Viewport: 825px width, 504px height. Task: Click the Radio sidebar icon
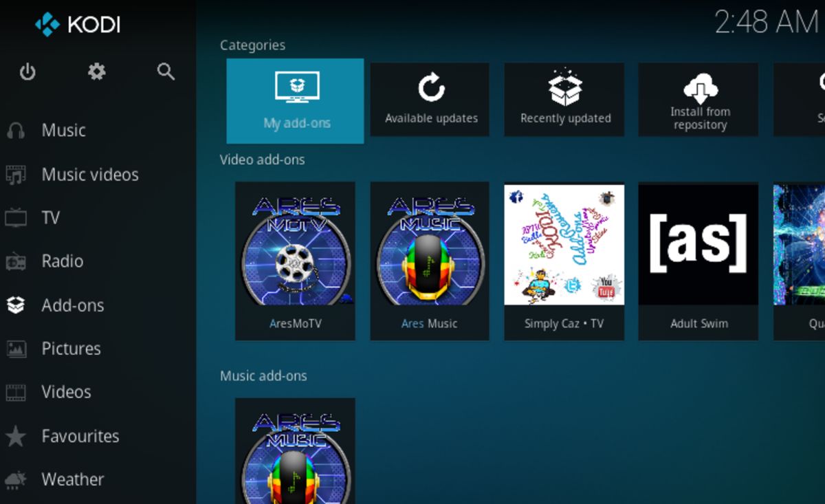pyautogui.click(x=15, y=261)
